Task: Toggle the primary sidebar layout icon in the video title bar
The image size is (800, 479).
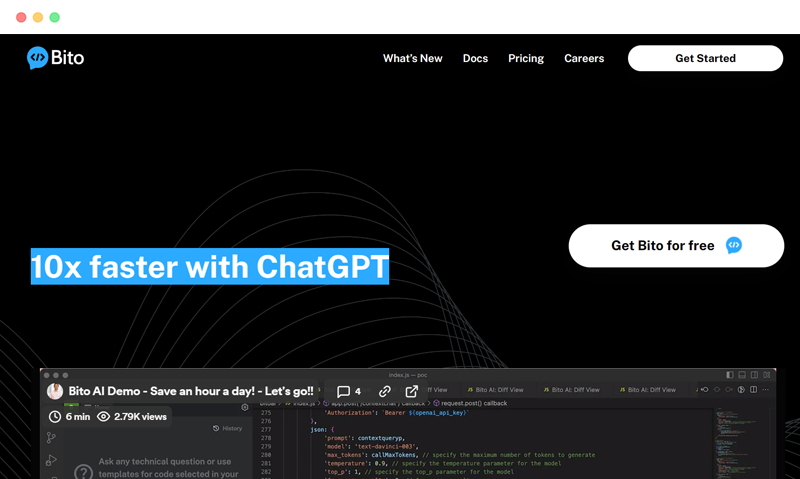Action: point(730,375)
